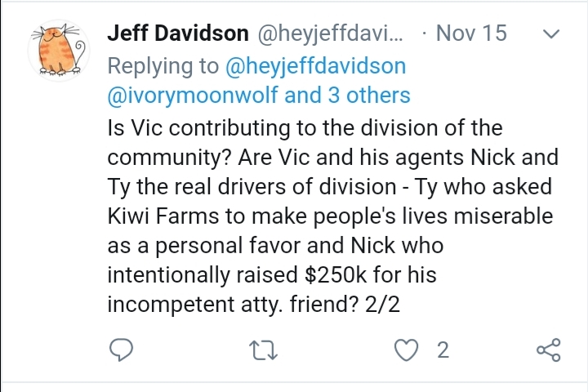
Task: Open the reply speech bubble icon
Action: tap(121, 350)
